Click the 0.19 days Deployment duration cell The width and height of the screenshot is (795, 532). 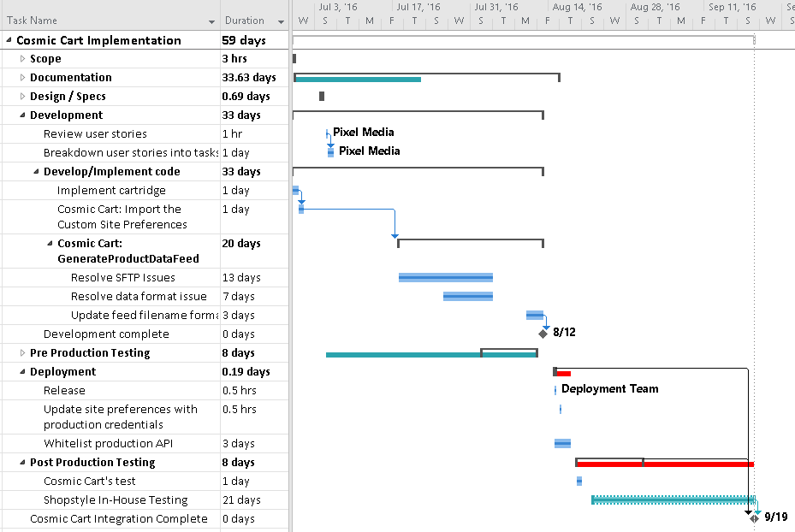(x=254, y=371)
